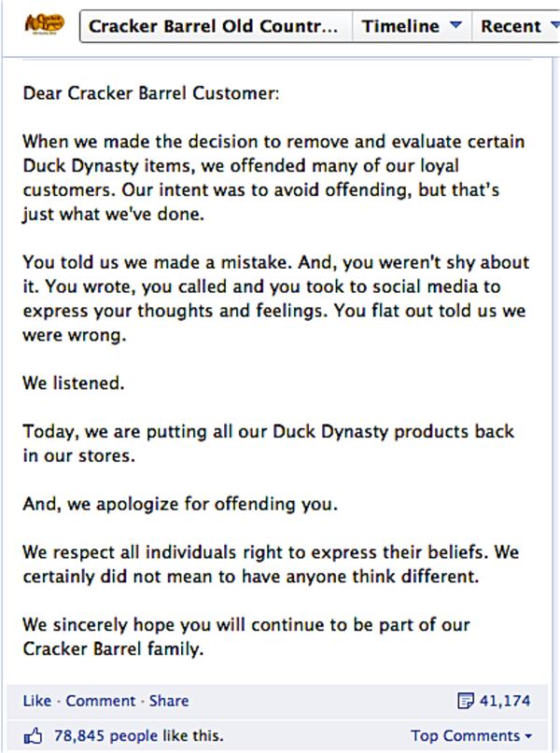Image resolution: width=560 pixels, height=753 pixels.
Task: Share the Duck Dynasty apology post
Action: (169, 700)
